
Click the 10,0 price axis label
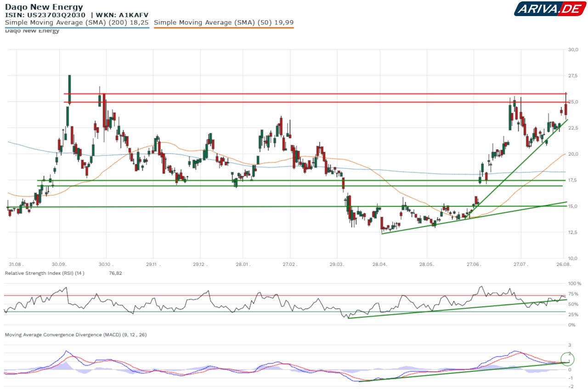[x=572, y=259]
